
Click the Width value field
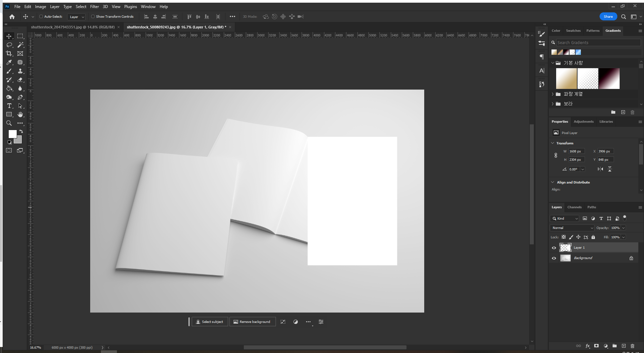point(577,151)
